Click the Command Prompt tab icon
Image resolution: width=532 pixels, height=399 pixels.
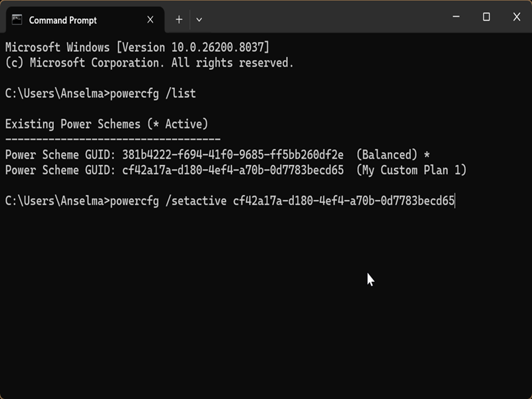pyautogui.click(x=17, y=20)
